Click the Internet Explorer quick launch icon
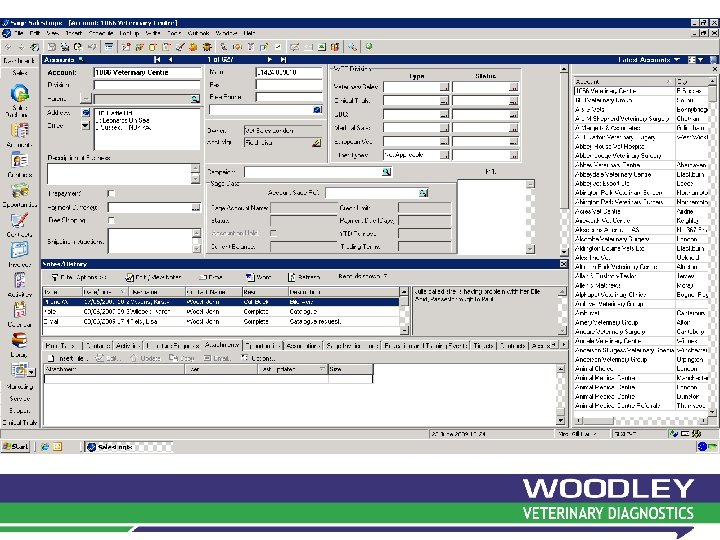Image resolution: width=720 pixels, height=540 pixels. [45, 446]
